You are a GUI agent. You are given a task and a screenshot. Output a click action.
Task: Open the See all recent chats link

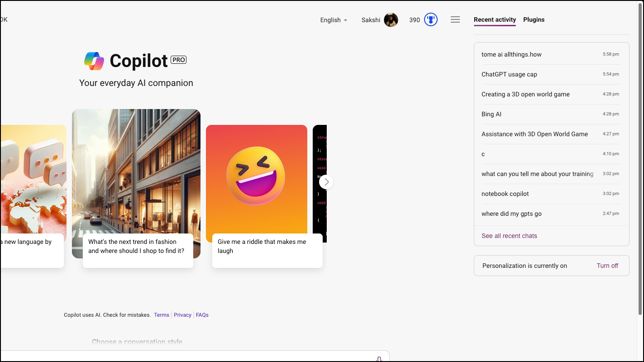click(509, 236)
